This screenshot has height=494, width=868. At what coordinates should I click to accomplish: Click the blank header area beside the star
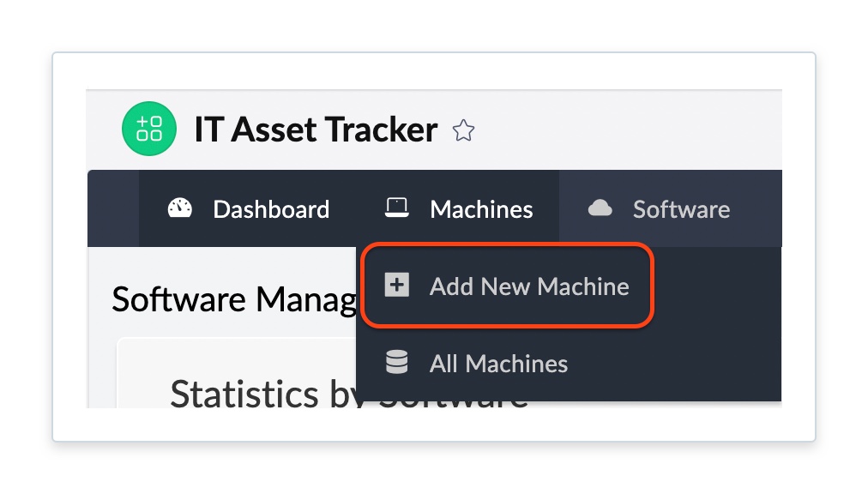pos(635,130)
